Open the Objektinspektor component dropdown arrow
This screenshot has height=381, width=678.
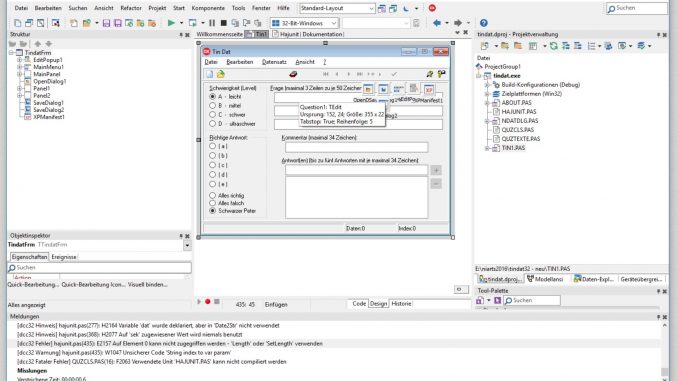pyautogui.click(x=187, y=245)
